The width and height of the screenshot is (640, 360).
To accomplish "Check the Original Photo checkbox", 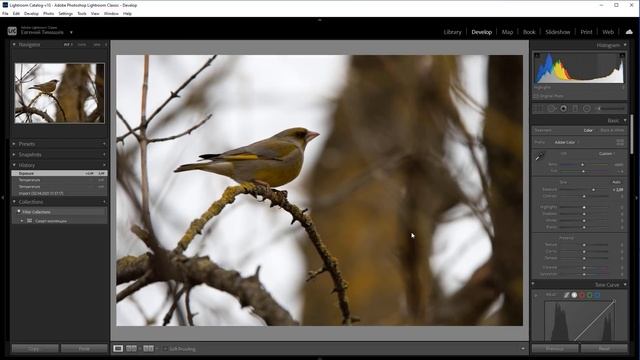I will pos(535,96).
